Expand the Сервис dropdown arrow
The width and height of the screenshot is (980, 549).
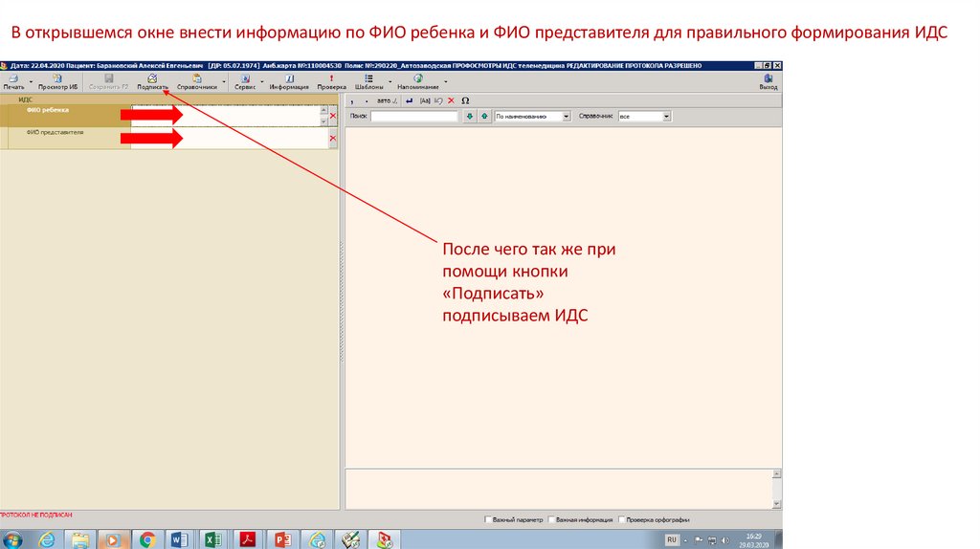[x=261, y=82]
